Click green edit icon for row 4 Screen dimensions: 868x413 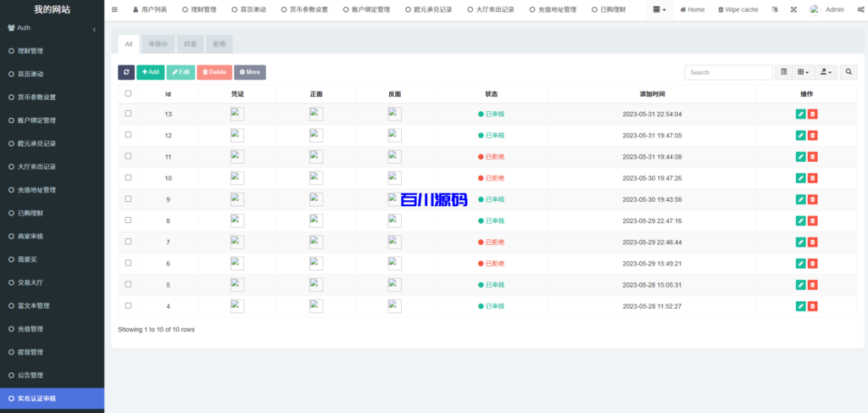click(x=800, y=306)
